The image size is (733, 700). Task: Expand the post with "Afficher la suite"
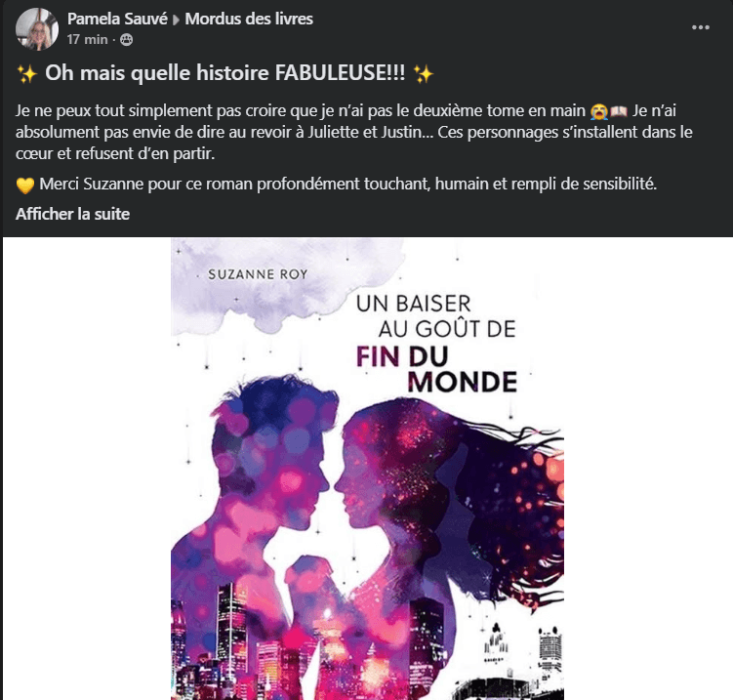click(72, 214)
